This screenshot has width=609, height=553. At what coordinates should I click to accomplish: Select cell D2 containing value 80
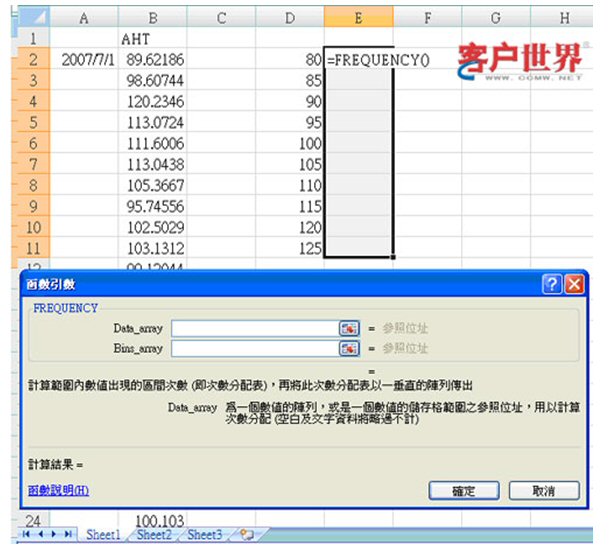288,60
